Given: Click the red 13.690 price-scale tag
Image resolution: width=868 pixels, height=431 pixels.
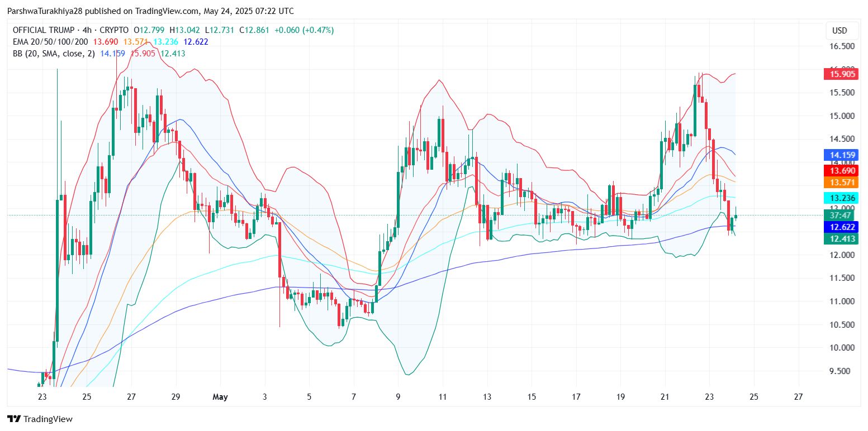Looking at the screenshot, I should coord(841,170).
